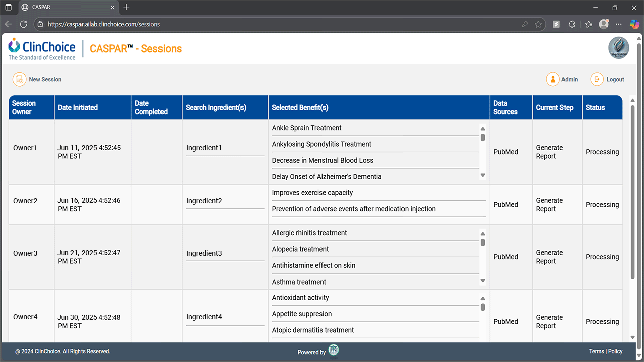Click the scroll up arrow in Owner3 benefits list

pyautogui.click(x=483, y=234)
